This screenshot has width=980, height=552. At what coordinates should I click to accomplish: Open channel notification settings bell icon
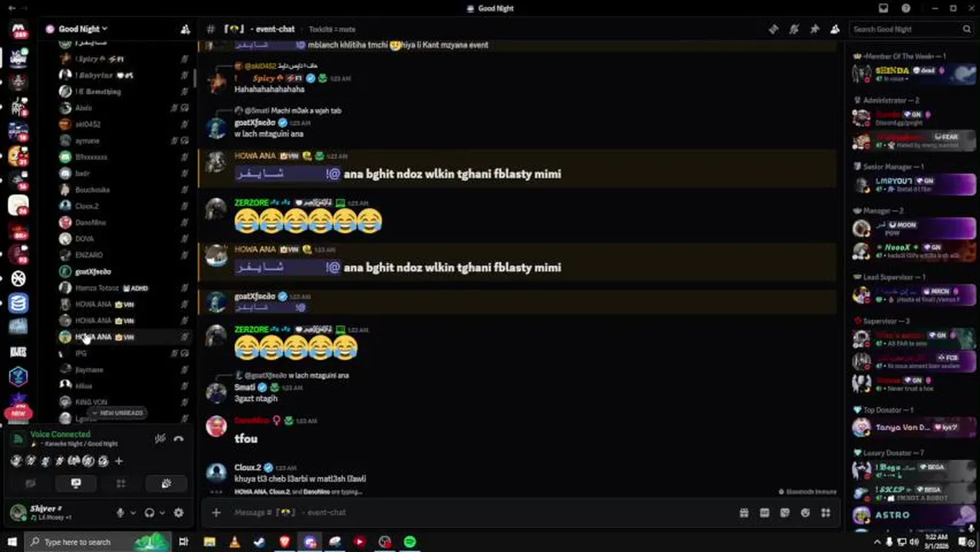[x=794, y=29]
